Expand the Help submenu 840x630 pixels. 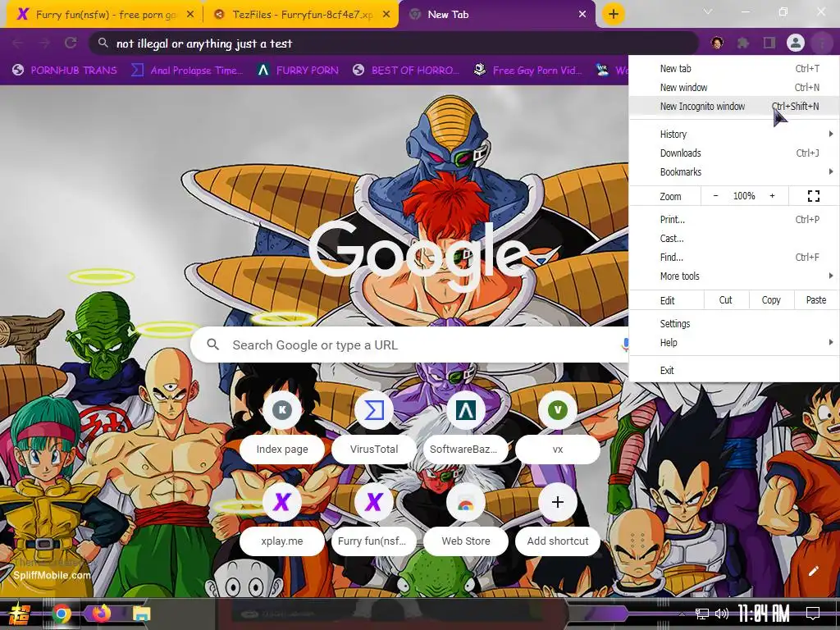click(734, 342)
